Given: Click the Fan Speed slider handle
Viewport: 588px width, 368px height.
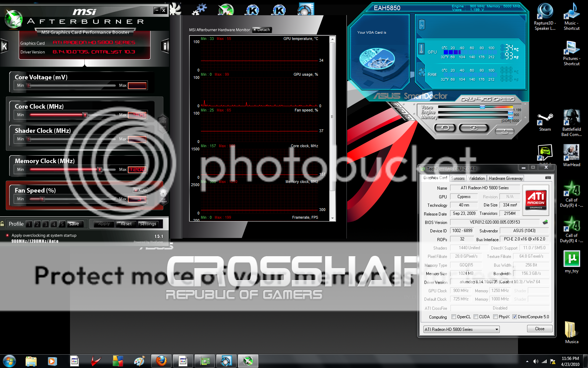Looking at the screenshot, I should click(x=42, y=199).
